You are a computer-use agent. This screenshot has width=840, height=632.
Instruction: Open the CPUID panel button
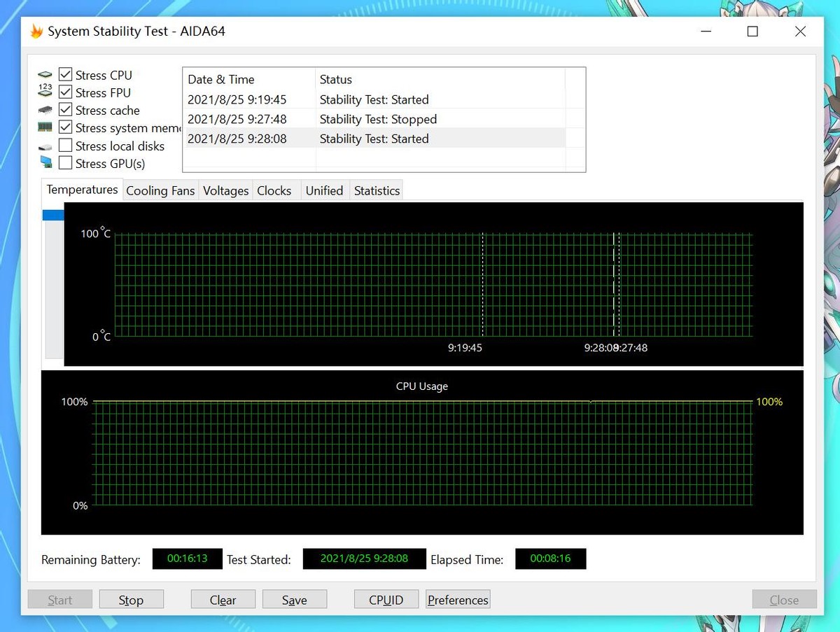(x=386, y=599)
